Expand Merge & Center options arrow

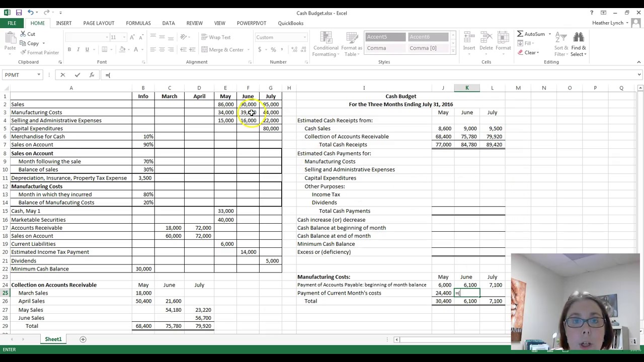(248, 50)
